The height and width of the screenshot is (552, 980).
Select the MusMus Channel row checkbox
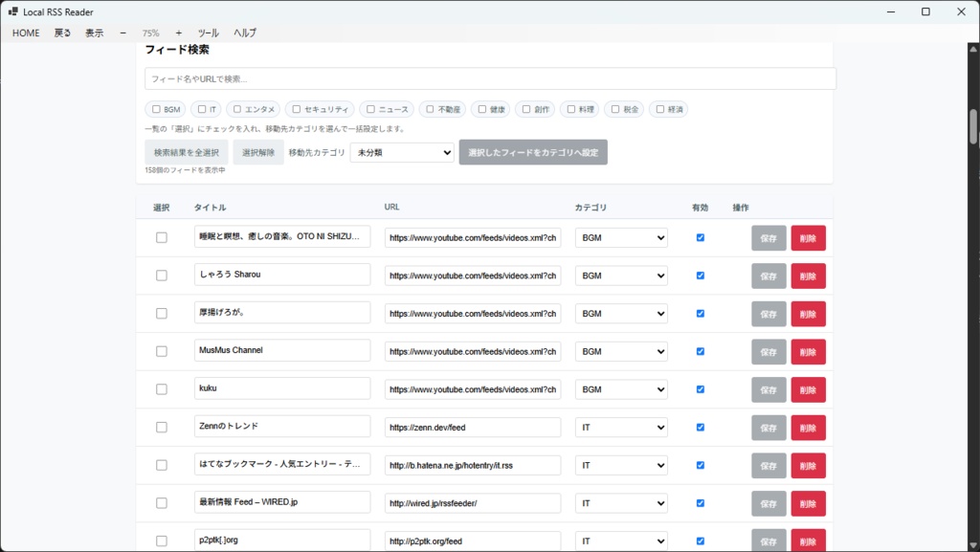(161, 351)
